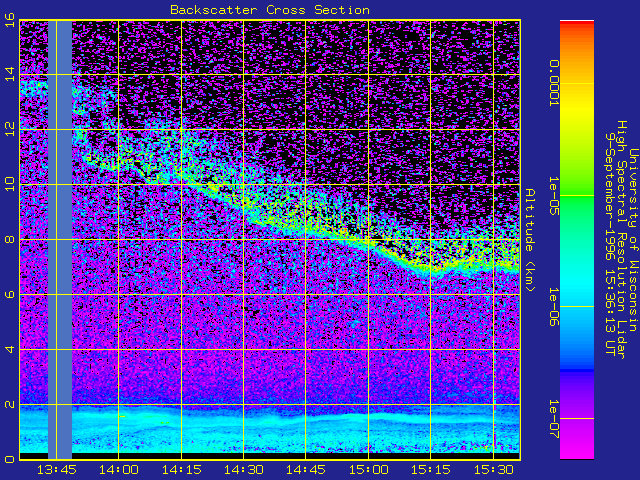Image resolution: width=640 pixels, height=480 pixels.
Task: Click the 'University of Wisconsin' text
Action: (x=633, y=240)
